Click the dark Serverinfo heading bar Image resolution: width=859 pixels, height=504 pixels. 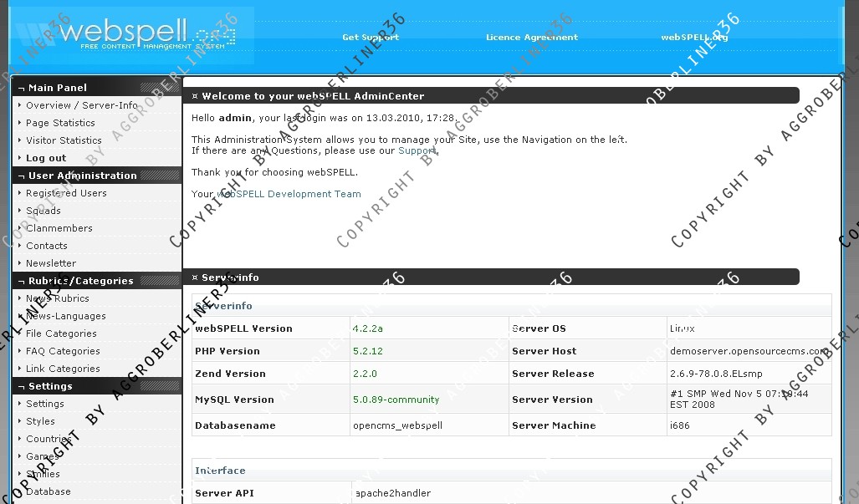click(492, 277)
